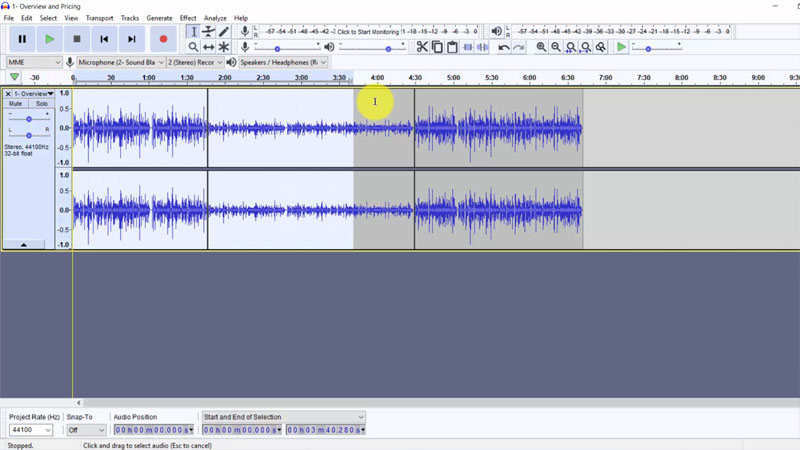Image resolution: width=800 pixels, height=450 pixels.
Task: Open the Generate menu
Action: (x=159, y=18)
